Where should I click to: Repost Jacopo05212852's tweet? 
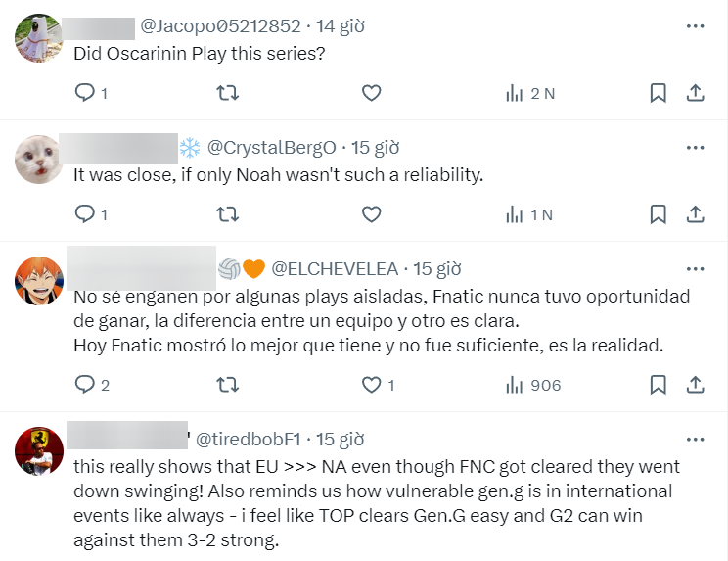(227, 93)
